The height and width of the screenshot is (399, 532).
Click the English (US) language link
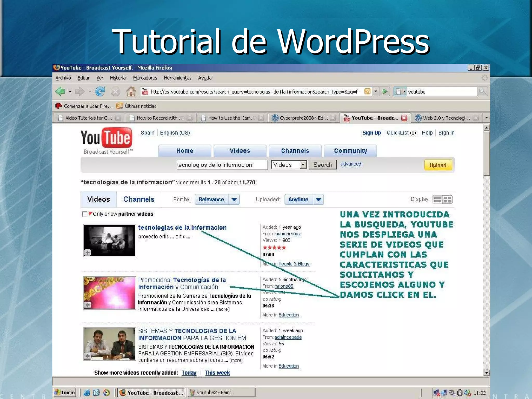coord(175,133)
